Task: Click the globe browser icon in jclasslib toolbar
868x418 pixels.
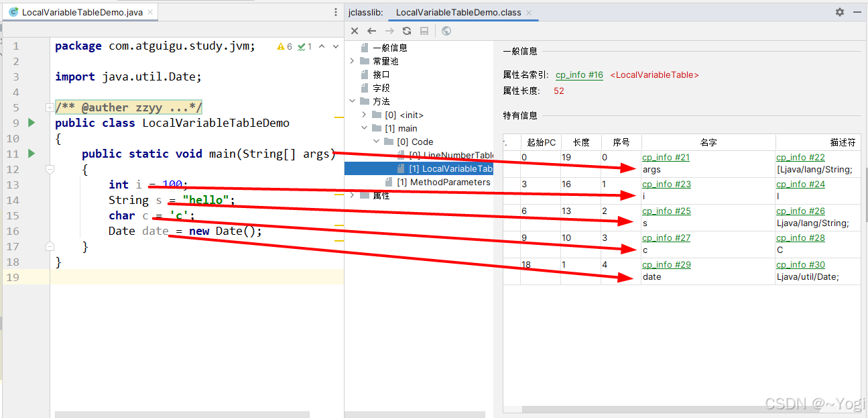Action: 446,31
